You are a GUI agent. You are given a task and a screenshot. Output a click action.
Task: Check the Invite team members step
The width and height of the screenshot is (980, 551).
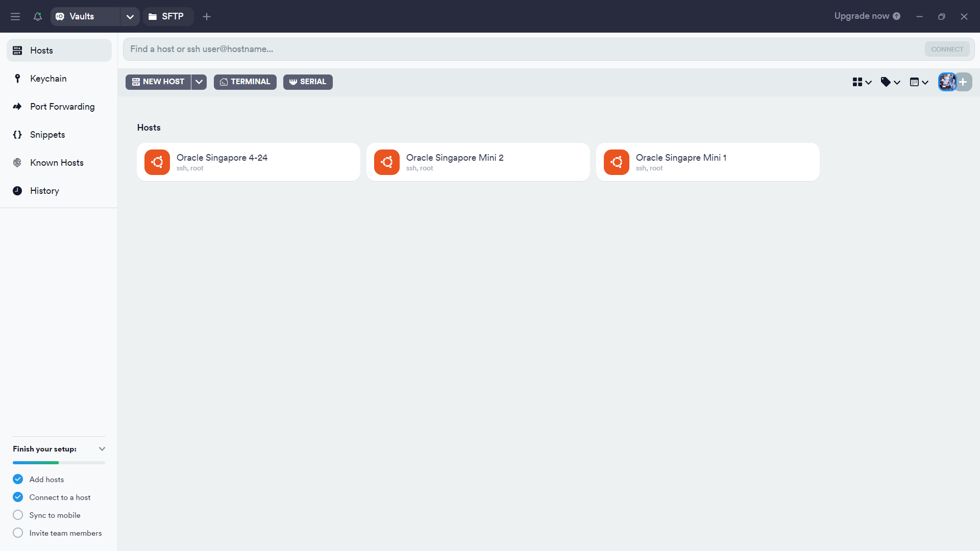(x=17, y=533)
